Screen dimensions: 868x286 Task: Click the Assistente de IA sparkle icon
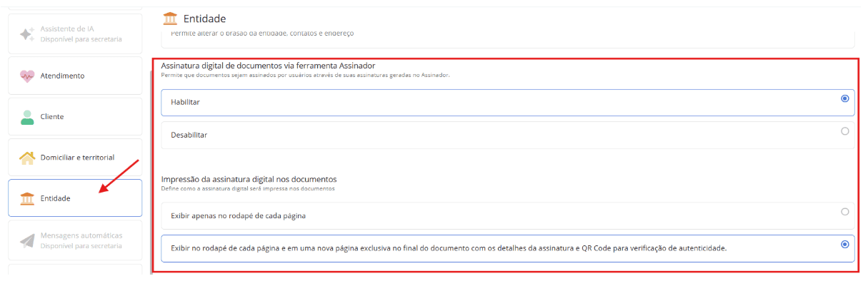click(27, 34)
